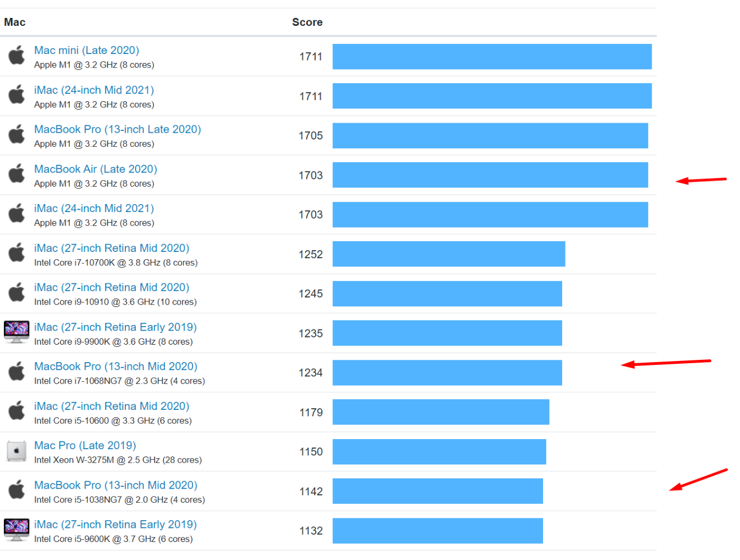The width and height of the screenshot is (740, 560).
Task: Click the blue score bar next to 1252
Action: tap(449, 254)
